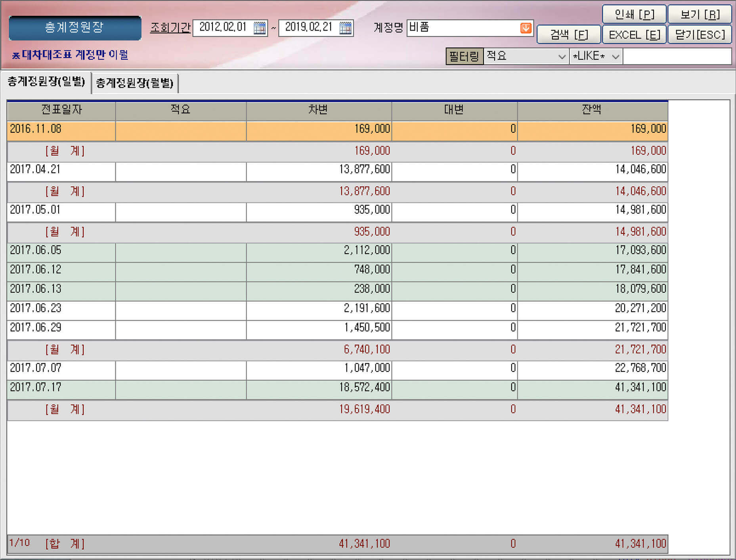Export with the EXCEL [E] button

[x=634, y=35]
